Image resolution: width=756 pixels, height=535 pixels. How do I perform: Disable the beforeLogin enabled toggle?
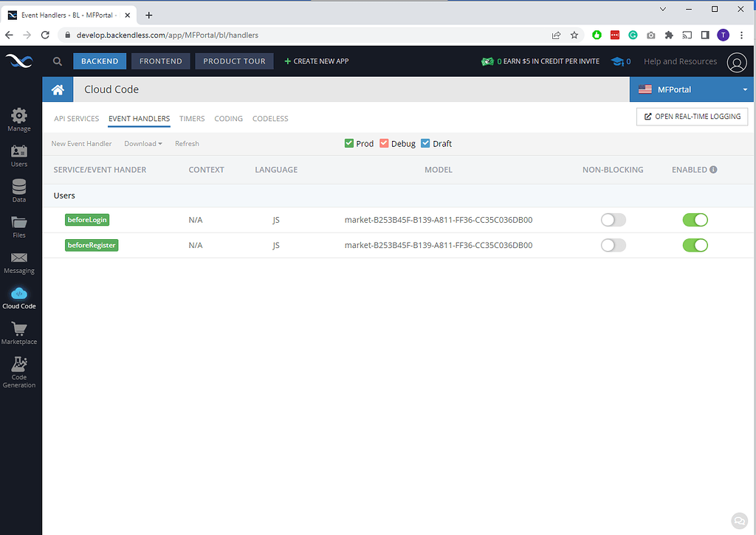pyautogui.click(x=694, y=219)
